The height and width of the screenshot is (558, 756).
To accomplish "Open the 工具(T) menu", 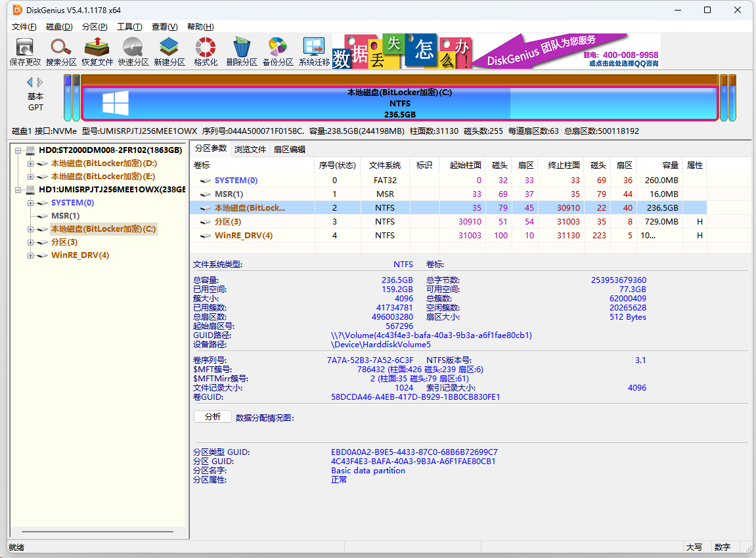I will [129, 26].
